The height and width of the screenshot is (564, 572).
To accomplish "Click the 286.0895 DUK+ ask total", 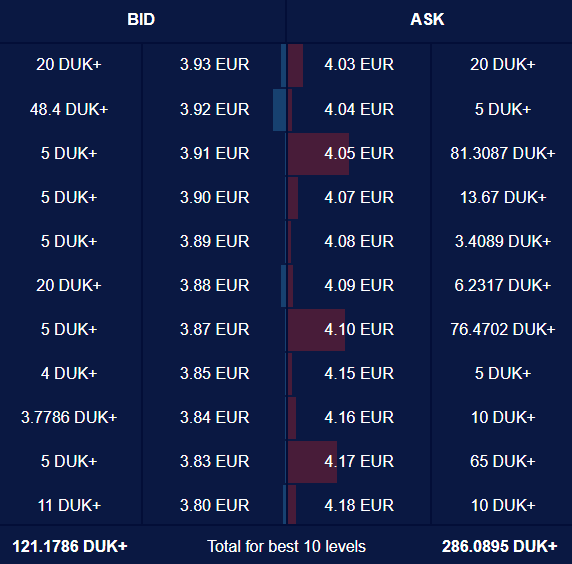I will (499, 546).
